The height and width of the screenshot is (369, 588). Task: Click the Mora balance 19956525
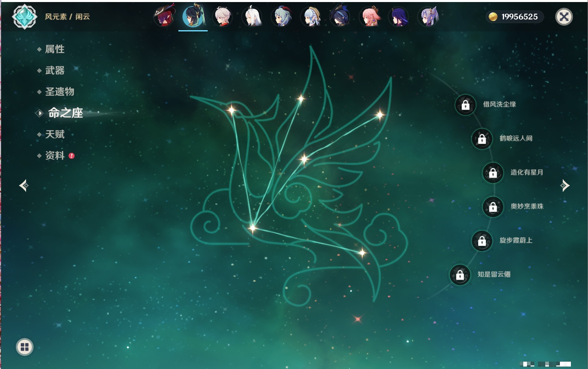tap(520, 17)
